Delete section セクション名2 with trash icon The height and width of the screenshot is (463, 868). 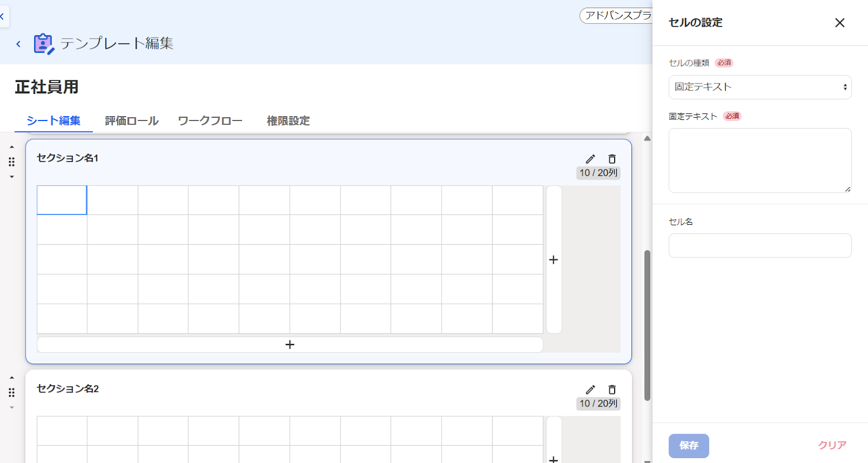click(612, 390)
